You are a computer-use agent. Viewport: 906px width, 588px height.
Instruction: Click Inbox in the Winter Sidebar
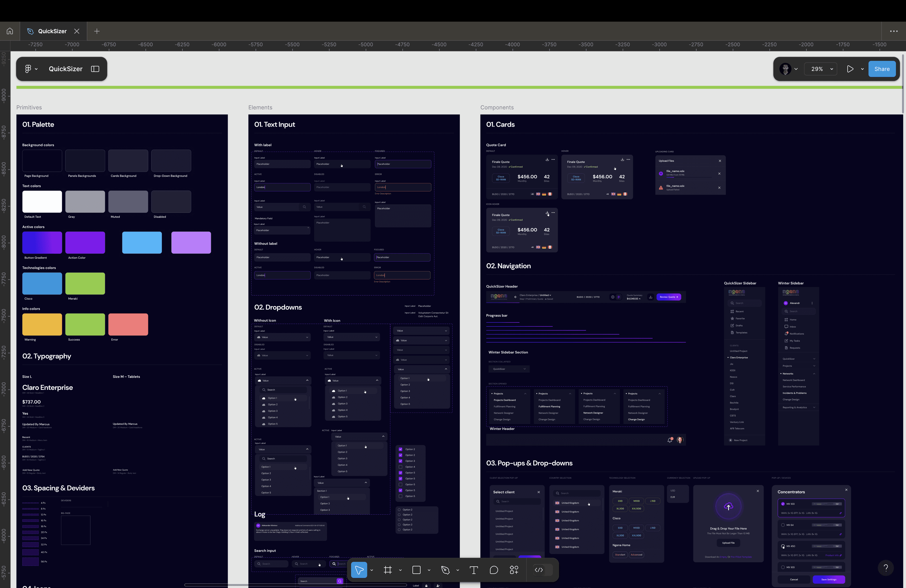click(793, 327)
